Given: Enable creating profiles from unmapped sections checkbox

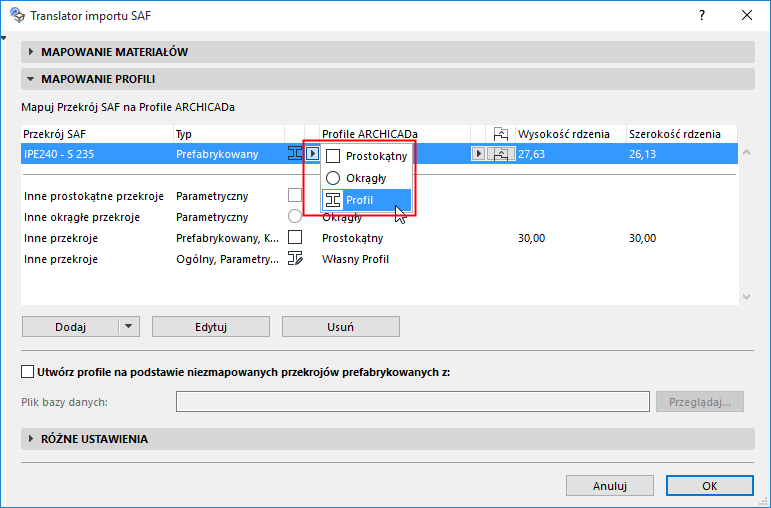Looking at the screenshot, I should tap(28, 372).
